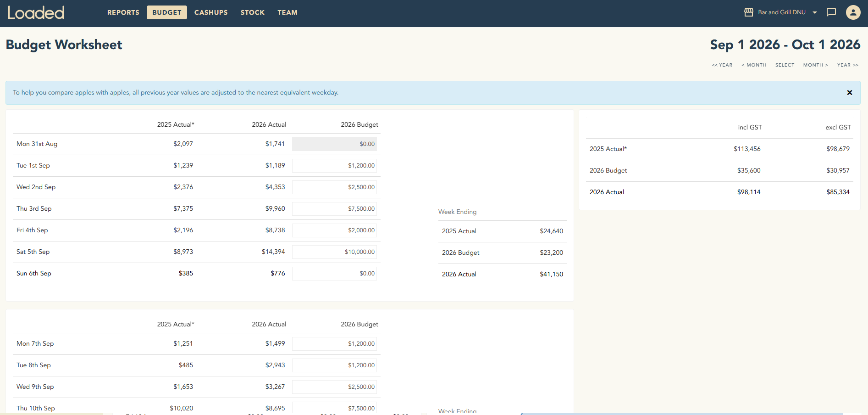Click the $30,957 budget excl GST value
This screenshot has height=415, width=868.
[x=838, y=171]
